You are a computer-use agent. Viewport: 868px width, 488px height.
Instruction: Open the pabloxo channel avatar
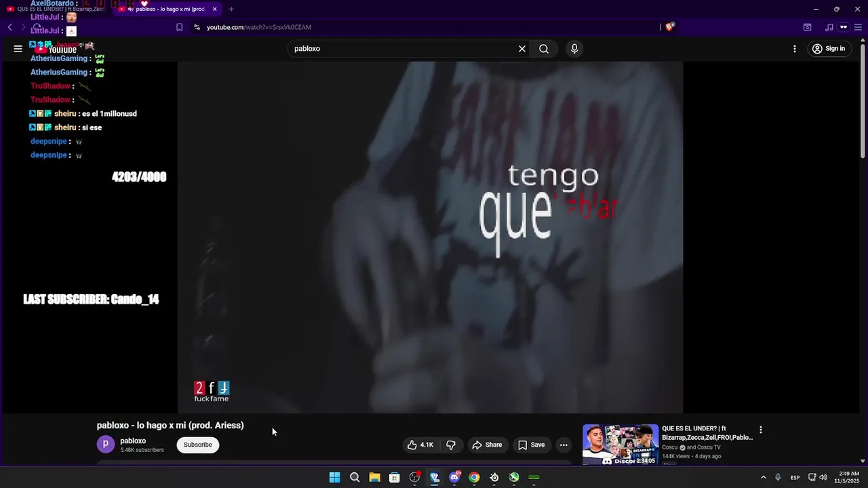pyautogui.click(x=106, y=445)
